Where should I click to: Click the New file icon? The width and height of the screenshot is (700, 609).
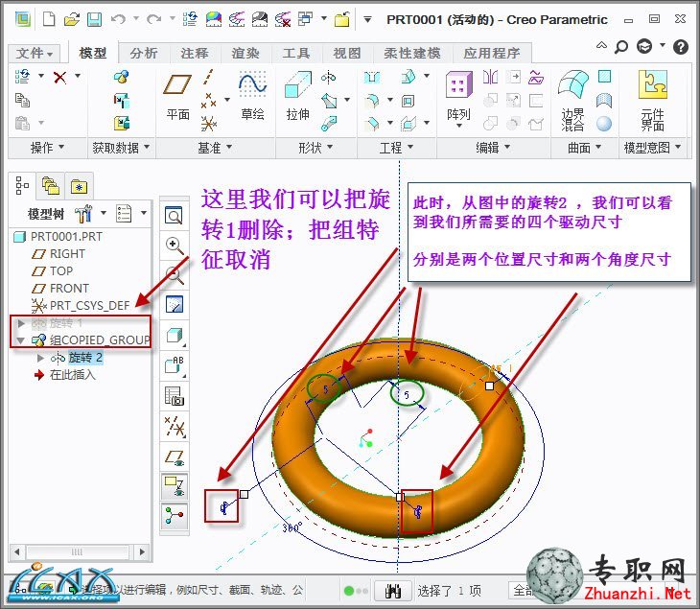coord(49,19)
